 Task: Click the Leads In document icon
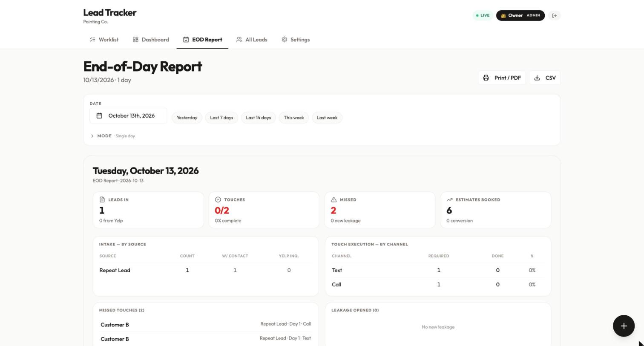[102, 200]
